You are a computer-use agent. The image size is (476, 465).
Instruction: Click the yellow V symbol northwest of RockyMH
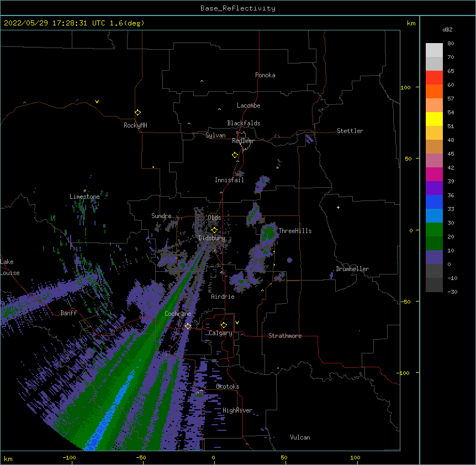click(97, 102)
